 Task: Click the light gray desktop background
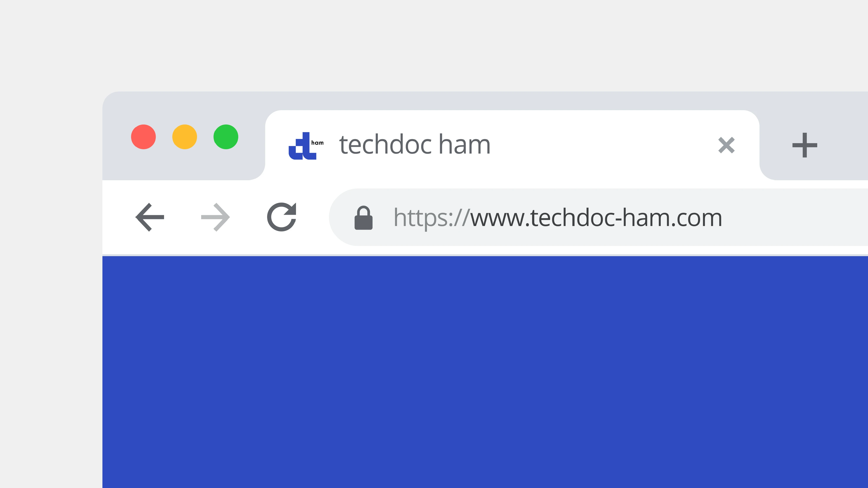[434, 44]
